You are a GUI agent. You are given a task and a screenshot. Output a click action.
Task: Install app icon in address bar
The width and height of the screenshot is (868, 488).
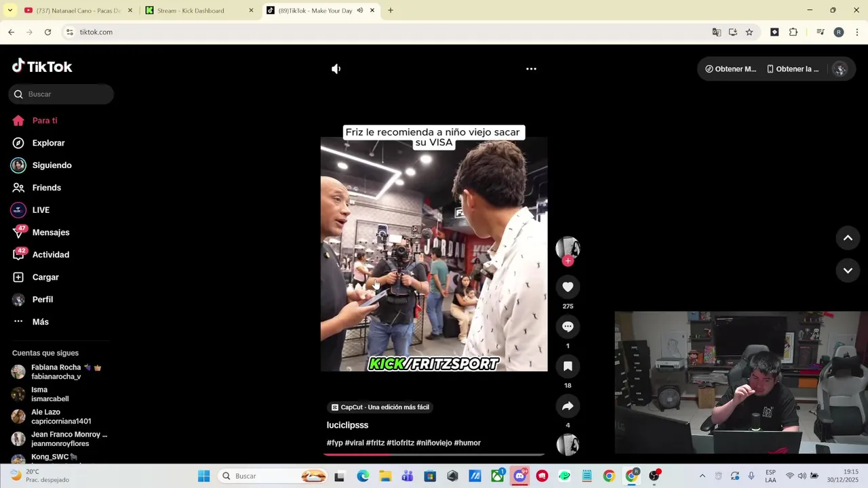pos(733,32)
